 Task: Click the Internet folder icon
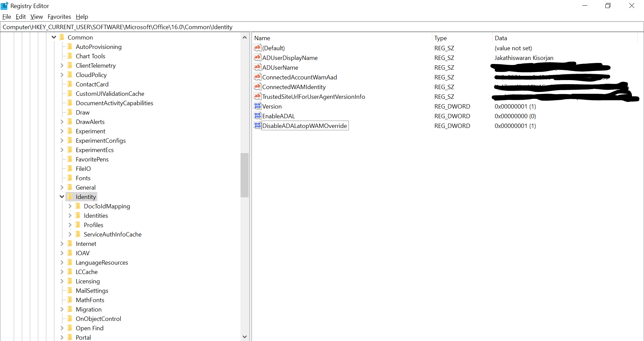(70, 244)
